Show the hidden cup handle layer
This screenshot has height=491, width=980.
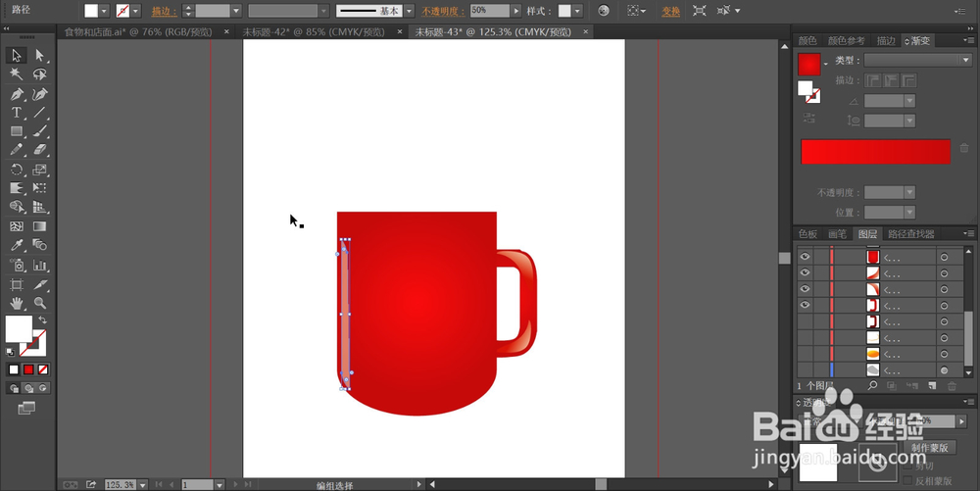(x=805, y=321)
